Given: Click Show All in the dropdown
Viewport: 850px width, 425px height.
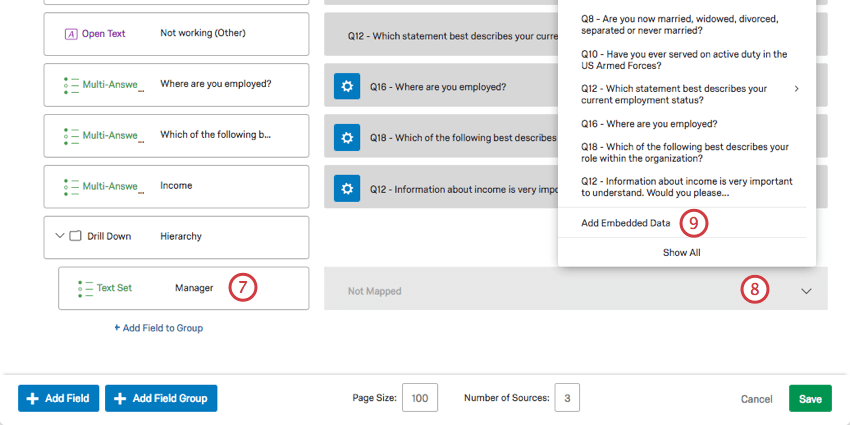Looking at the screenshot, I should [681, 253].
